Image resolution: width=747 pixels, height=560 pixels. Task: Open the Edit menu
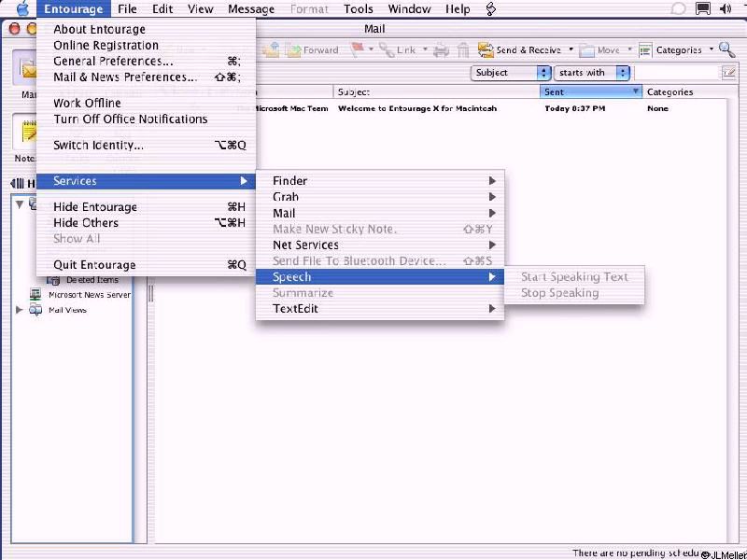[162, 9]
